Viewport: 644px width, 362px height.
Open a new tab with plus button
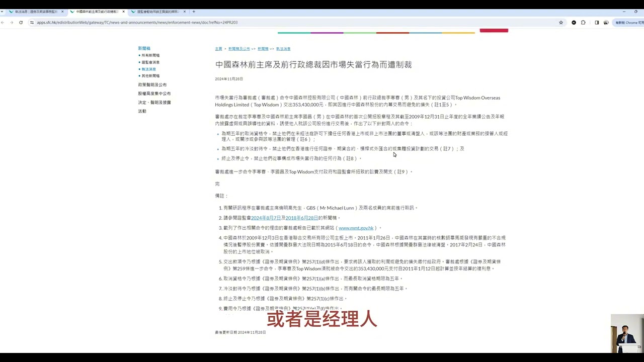coord(194,12)
